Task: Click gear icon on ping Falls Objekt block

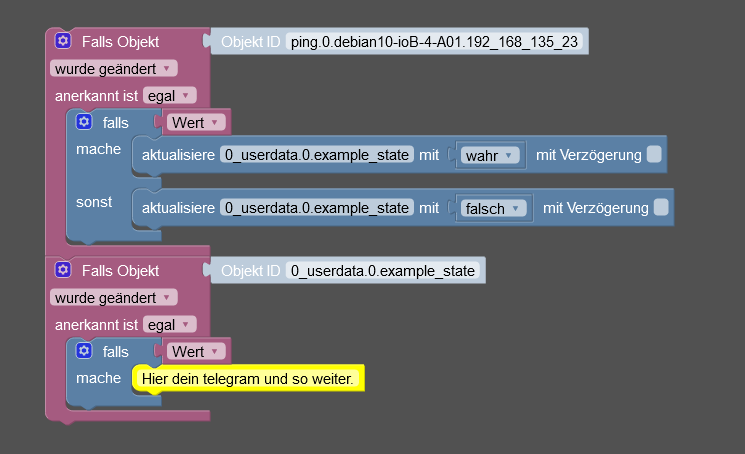Action: (x=63, y=41)
